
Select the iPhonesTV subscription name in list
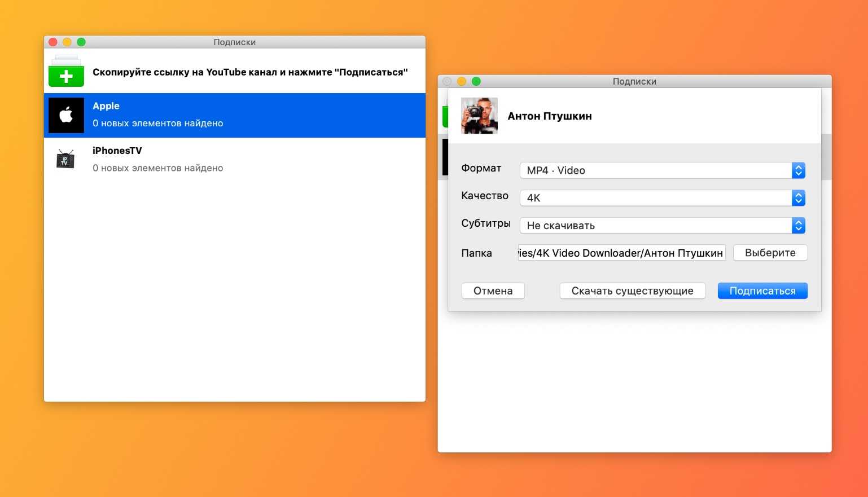coord(117,151)
